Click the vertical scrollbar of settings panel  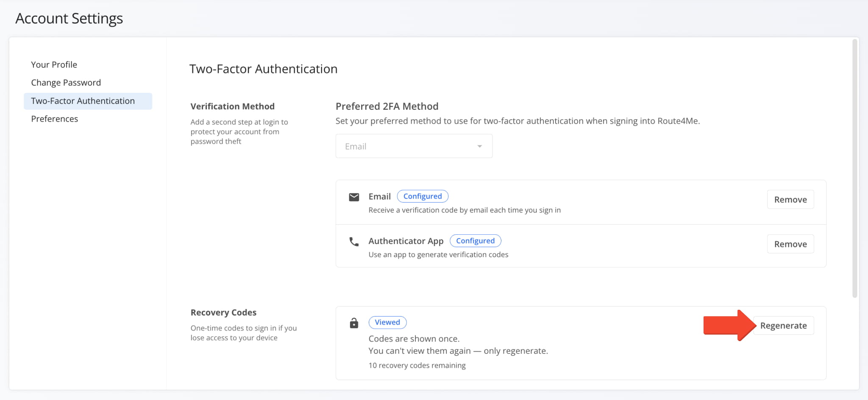click(855, 168)
